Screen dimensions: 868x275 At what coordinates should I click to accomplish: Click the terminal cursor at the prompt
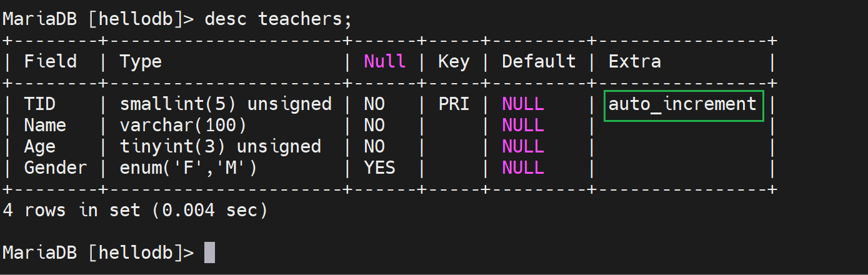pyautogui.click(x=209, y=252)
